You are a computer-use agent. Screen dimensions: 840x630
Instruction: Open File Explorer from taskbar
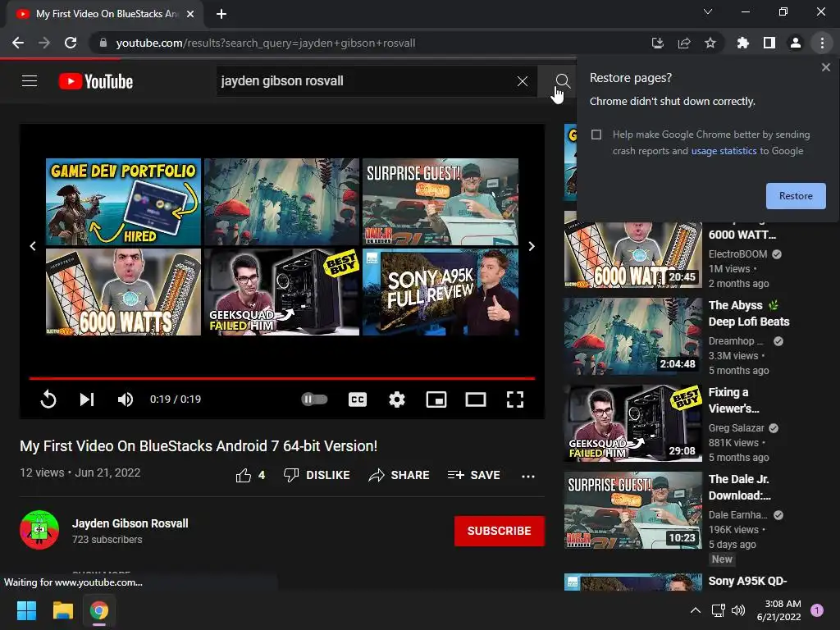click(62, 610)
